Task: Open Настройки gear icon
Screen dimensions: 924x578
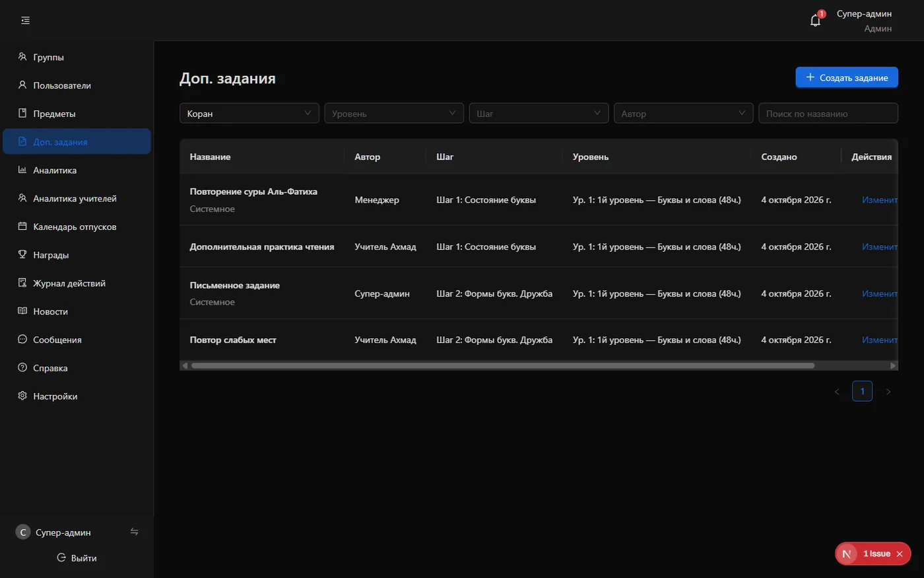Action: click(22, 396)
